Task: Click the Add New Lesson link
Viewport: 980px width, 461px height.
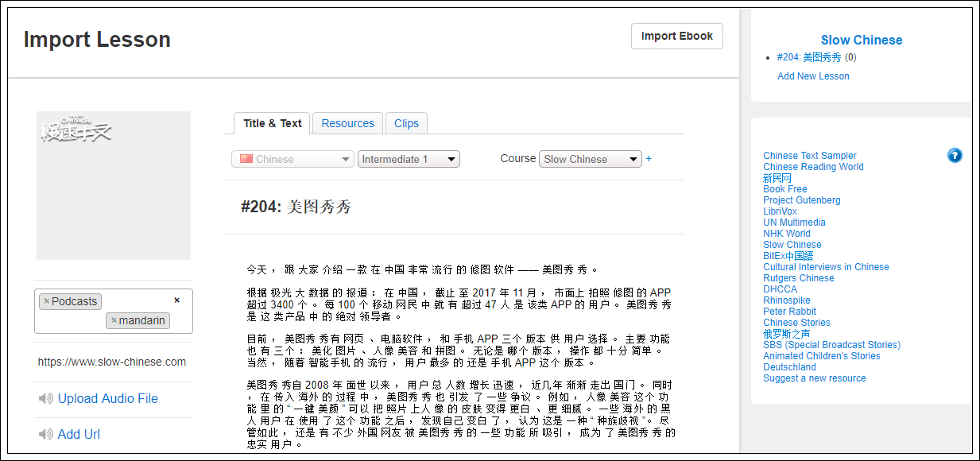Action: (x=813, y=76)
